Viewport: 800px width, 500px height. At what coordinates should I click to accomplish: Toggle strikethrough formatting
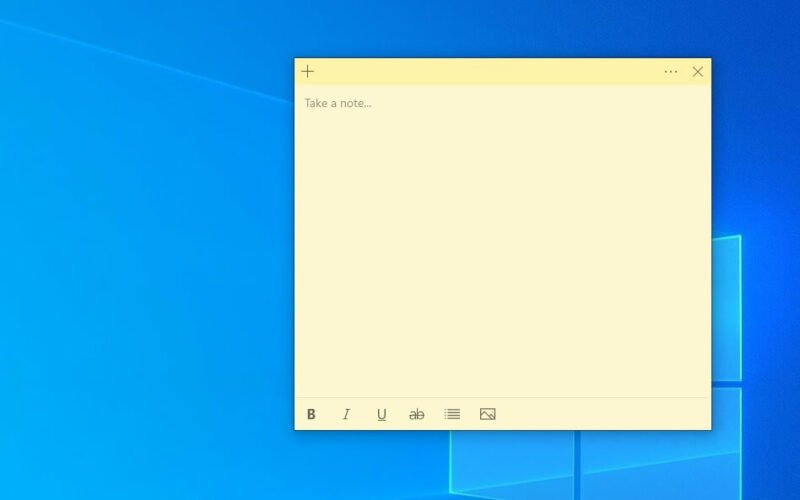click(x=417, y=414)
